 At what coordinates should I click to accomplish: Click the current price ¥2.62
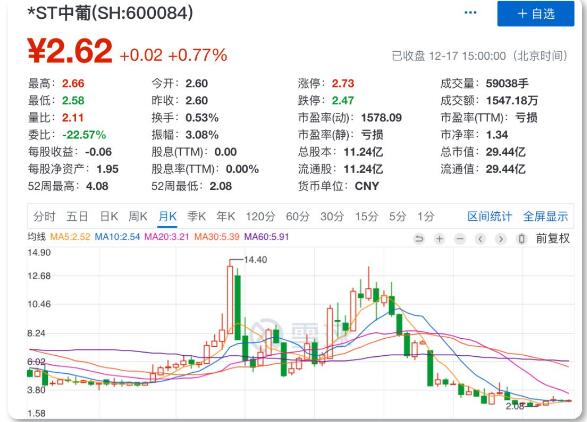click(x=70, y=51)
